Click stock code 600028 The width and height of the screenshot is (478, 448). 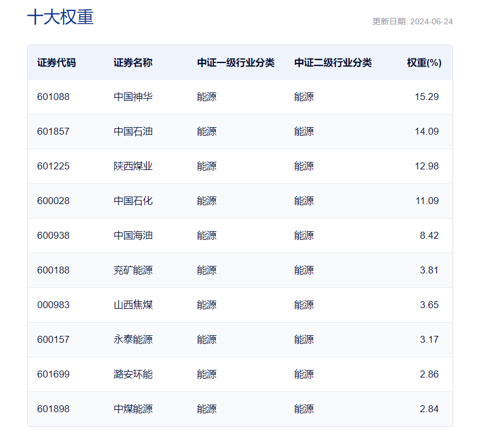click(x=53, y=201)
